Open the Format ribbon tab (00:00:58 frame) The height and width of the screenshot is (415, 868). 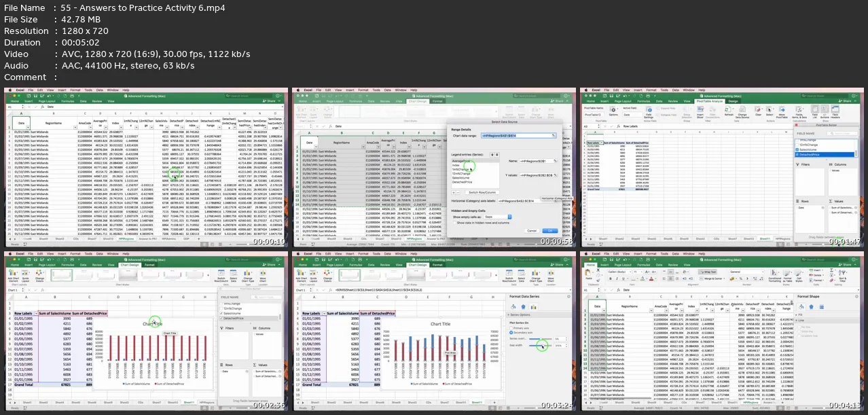coord(437,101)
